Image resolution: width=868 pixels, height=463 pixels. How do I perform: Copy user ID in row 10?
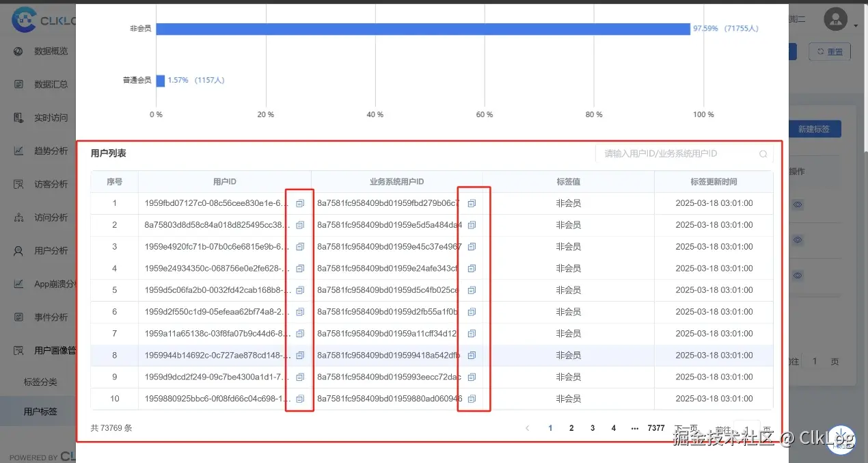pos(300,399)
